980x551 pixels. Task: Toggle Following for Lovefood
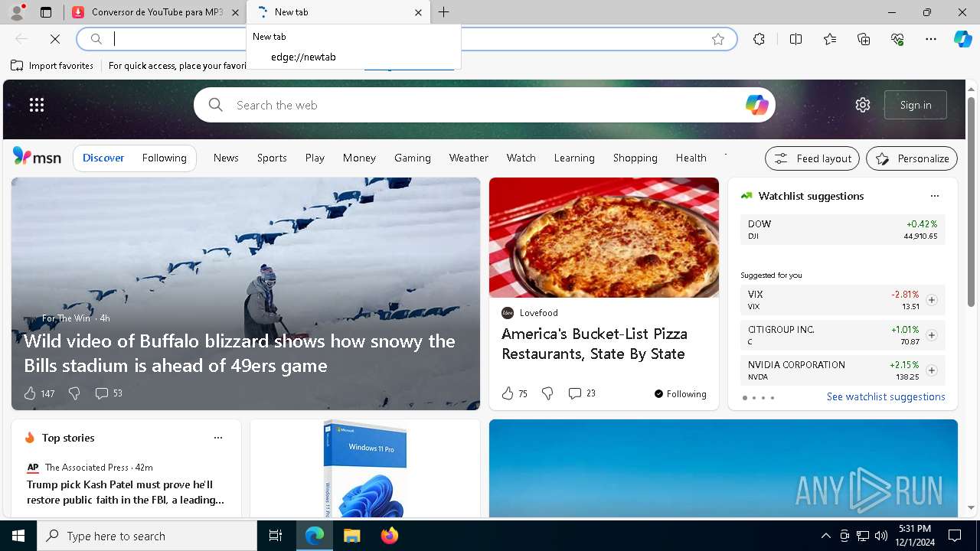(681, 394)
